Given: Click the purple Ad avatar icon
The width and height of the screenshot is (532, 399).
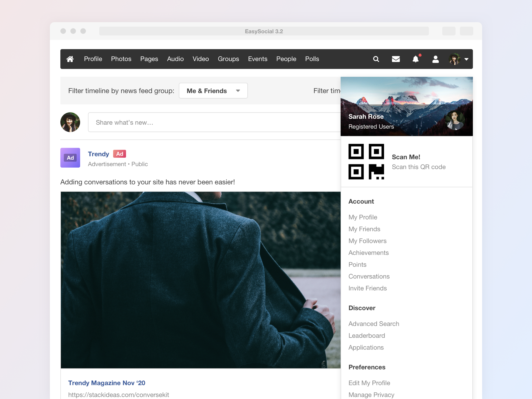Looking at the screenshot, I should 70,158.
